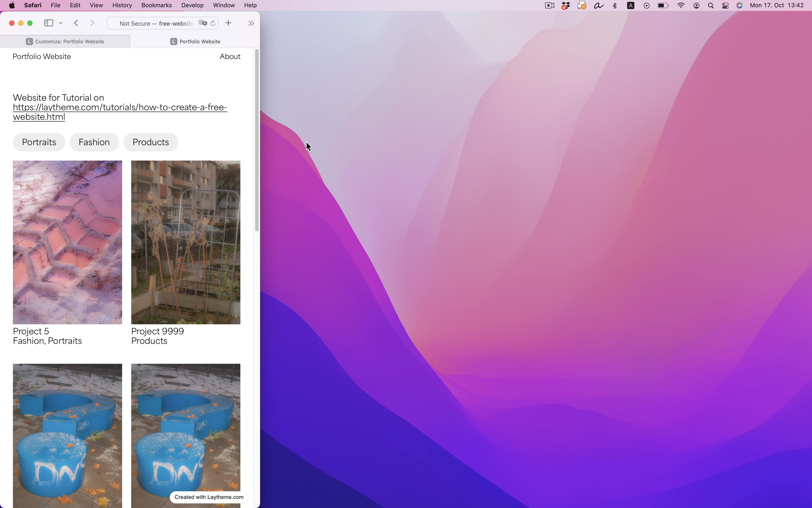This screenshot has height=508, width=812.
Task: Open the Wi-Fi menu bar icon
Action: click(681, 5)
